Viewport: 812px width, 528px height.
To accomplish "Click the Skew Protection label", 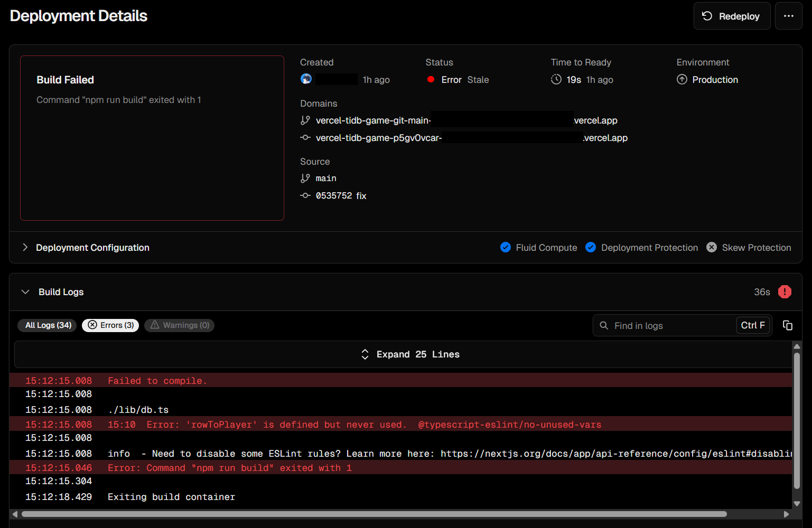I will [x=757, y=248].
